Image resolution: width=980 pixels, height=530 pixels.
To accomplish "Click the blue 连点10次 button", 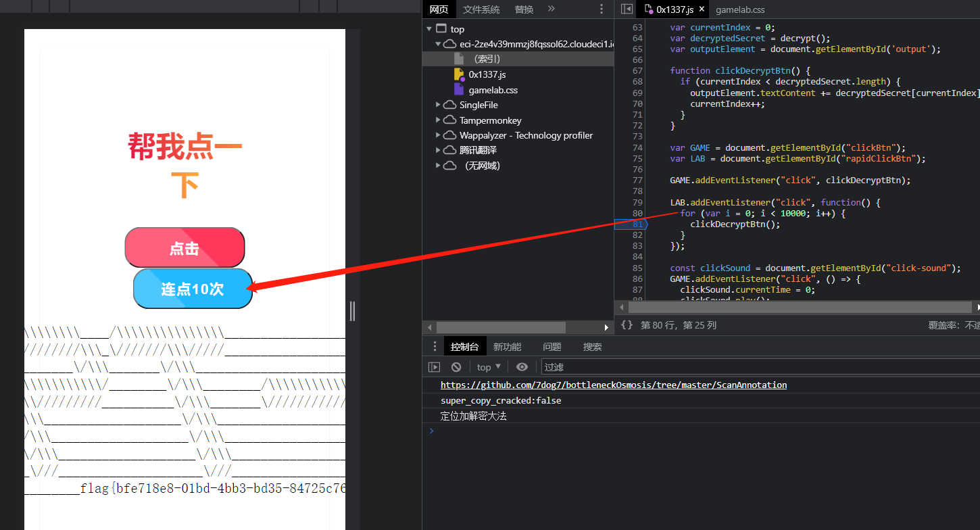I will coord(193,289).
